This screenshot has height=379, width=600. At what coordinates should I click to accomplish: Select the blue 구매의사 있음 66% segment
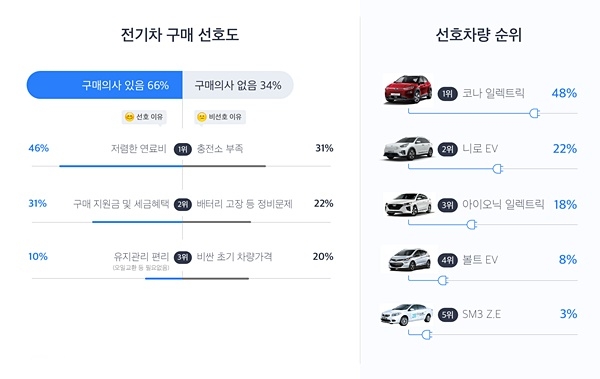104,85
